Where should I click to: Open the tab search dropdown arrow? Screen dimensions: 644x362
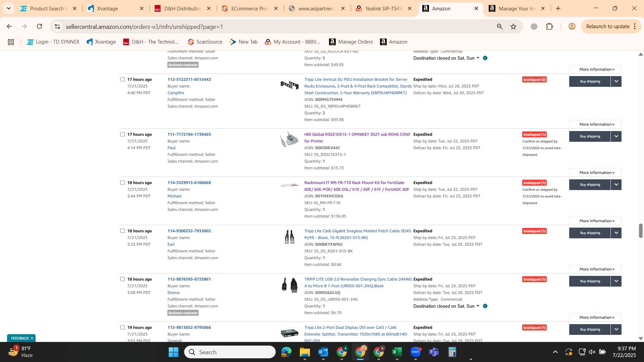pos(9,8)
